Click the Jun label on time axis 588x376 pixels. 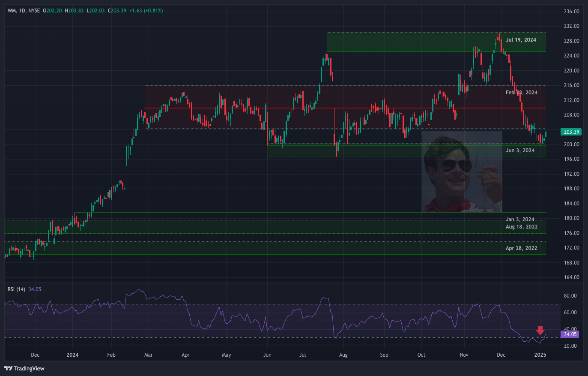click(x=267, y=355)
